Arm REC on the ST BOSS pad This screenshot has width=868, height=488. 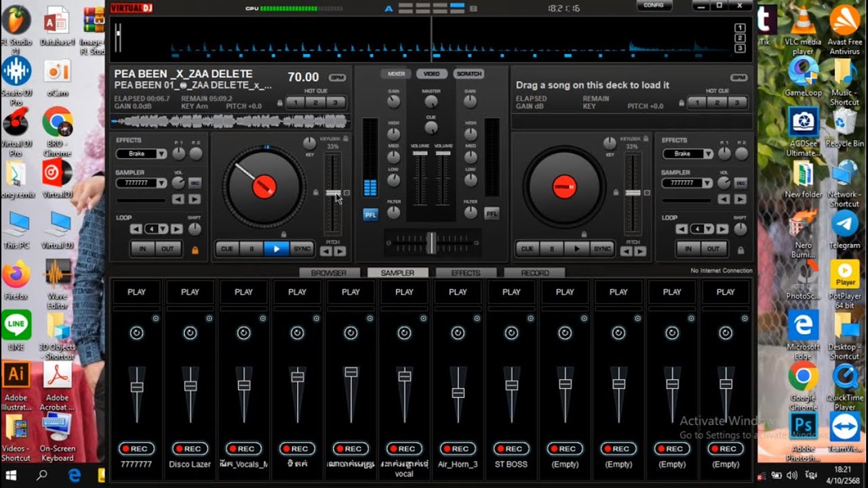click(x=511, y=449)
